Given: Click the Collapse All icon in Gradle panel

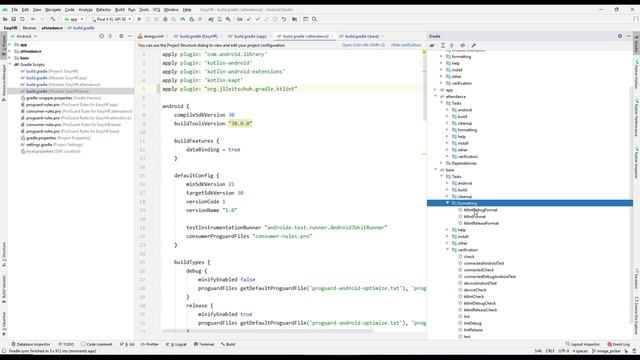Looking at the screenshot, I should click(452, 45).
